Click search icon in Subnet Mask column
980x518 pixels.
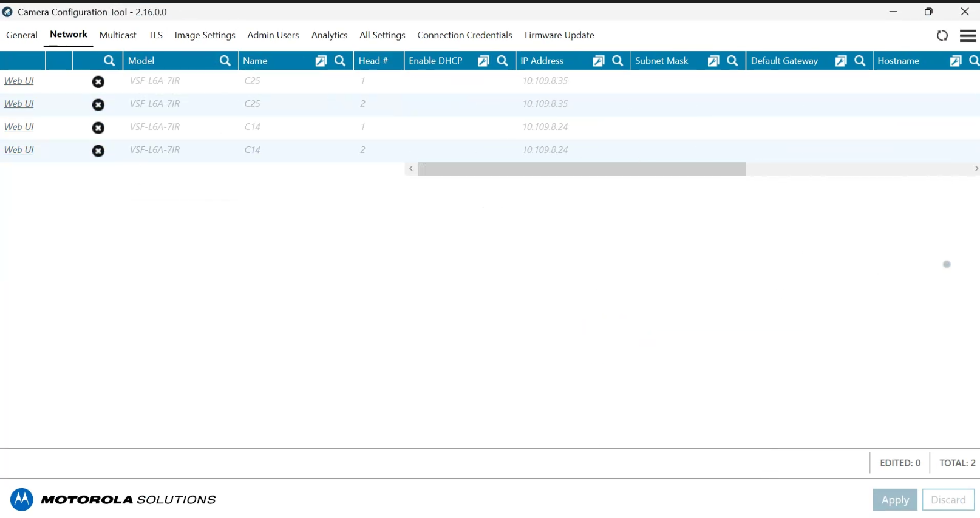pyautogui.click(x=732, y=61)
